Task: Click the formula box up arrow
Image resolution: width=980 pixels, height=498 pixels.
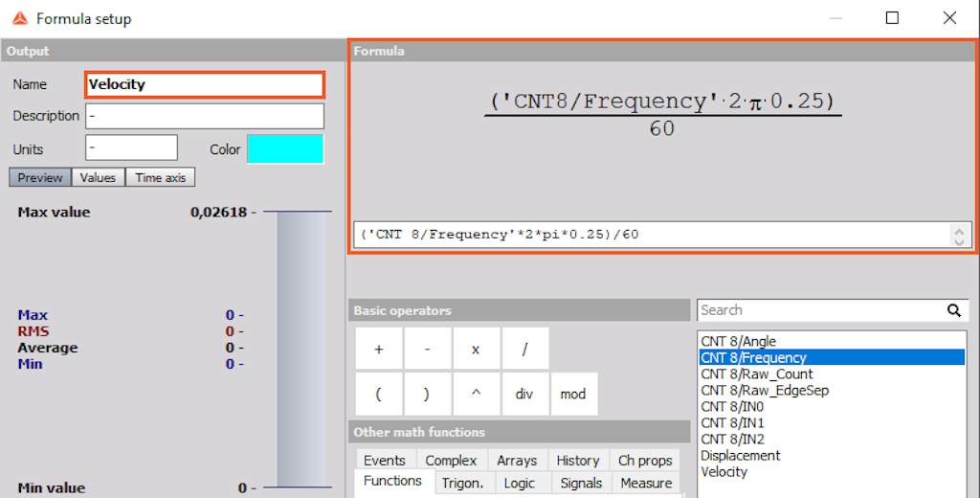Action: [x=959, y=230]
